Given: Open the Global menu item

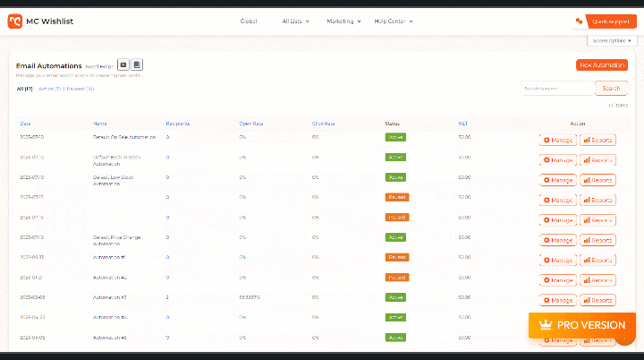Looking at the screenshot, I should (249, 21).
